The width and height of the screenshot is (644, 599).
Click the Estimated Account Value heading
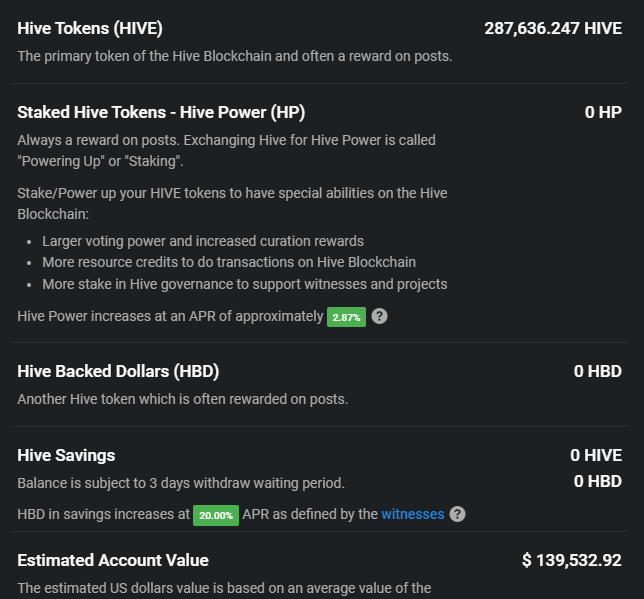[x=113, y=560]
